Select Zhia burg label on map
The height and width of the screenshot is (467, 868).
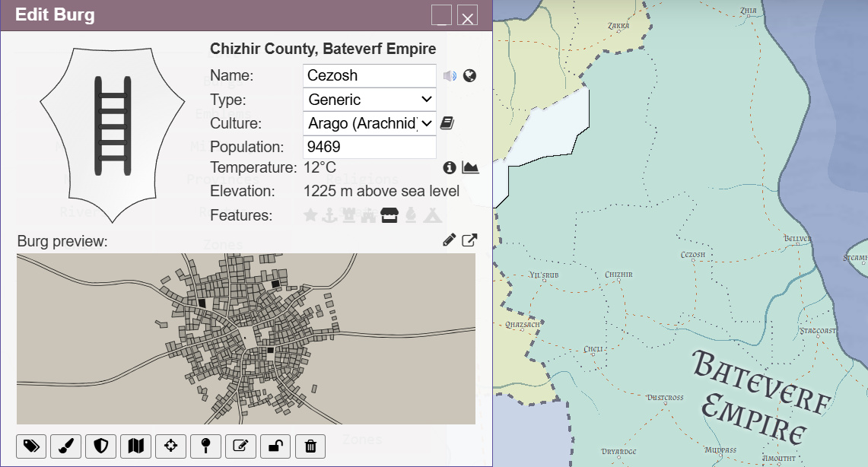748,11
